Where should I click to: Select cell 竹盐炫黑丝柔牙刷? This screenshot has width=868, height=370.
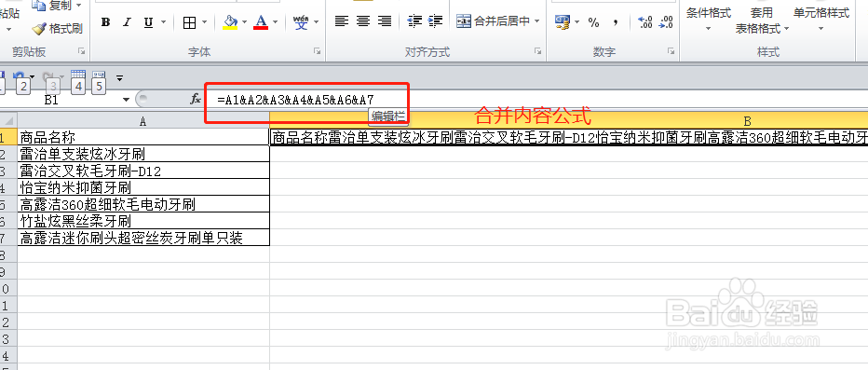pos(143,221)
